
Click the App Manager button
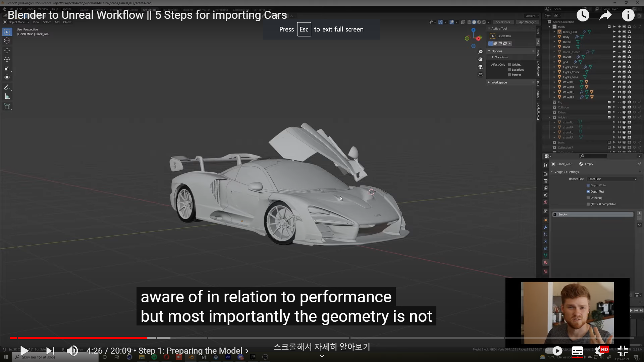pyautogui.click(x=527, y=22)
